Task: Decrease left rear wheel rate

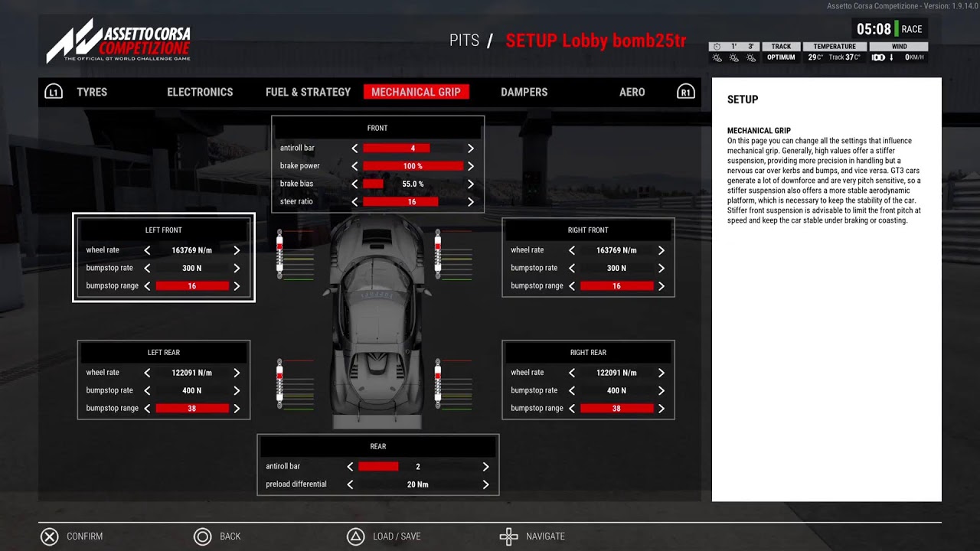Action: [147, 373]
